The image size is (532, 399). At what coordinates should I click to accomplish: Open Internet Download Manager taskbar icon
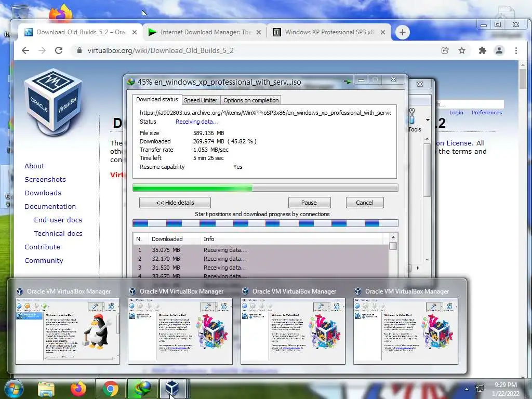[x=143, y=389]
